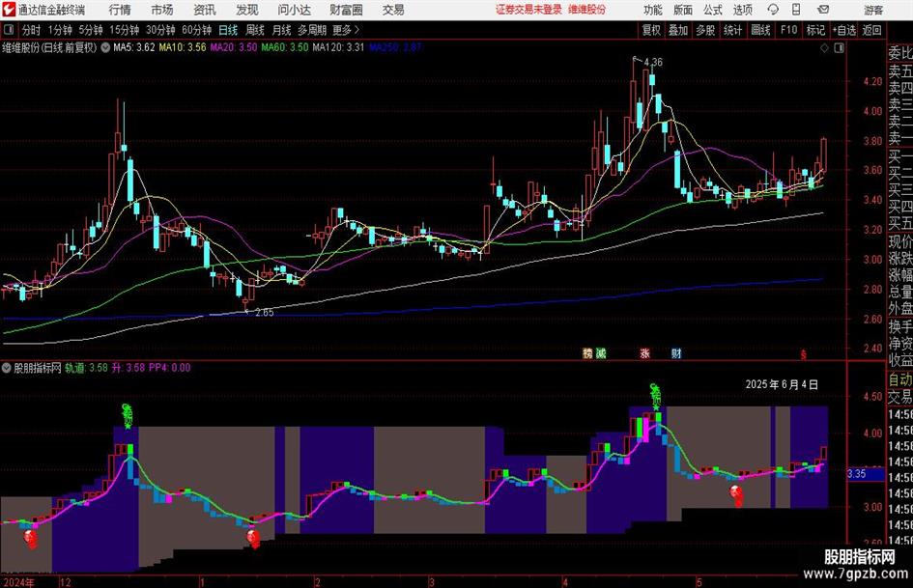Switch to the 15分钟 period tab
913x588 pixels.
click(125, 30)
